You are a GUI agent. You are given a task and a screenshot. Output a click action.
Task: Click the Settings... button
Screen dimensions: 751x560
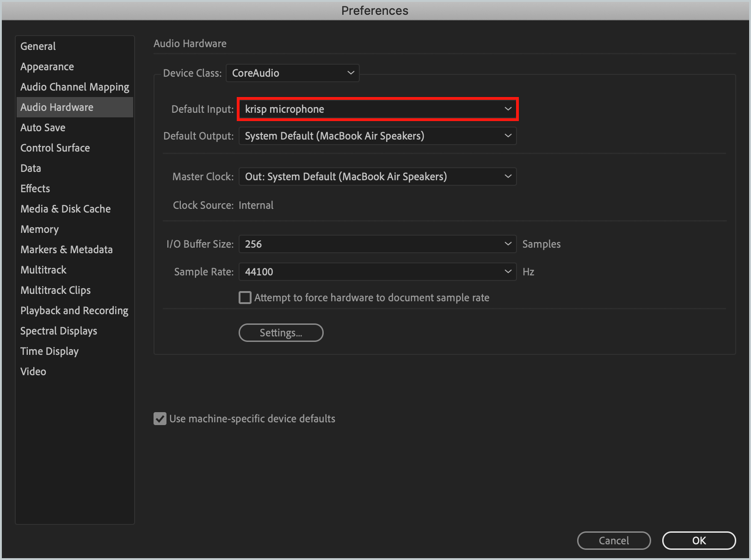pyautogui.click(x=281, y=332)
